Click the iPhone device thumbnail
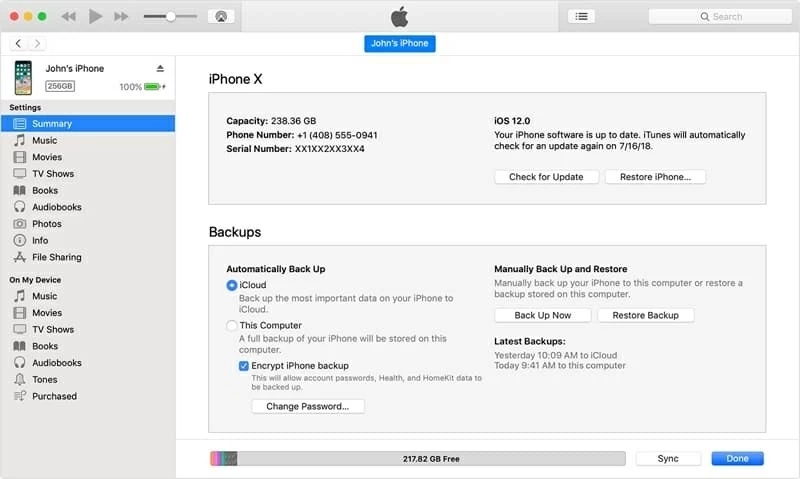 point(23,78)
